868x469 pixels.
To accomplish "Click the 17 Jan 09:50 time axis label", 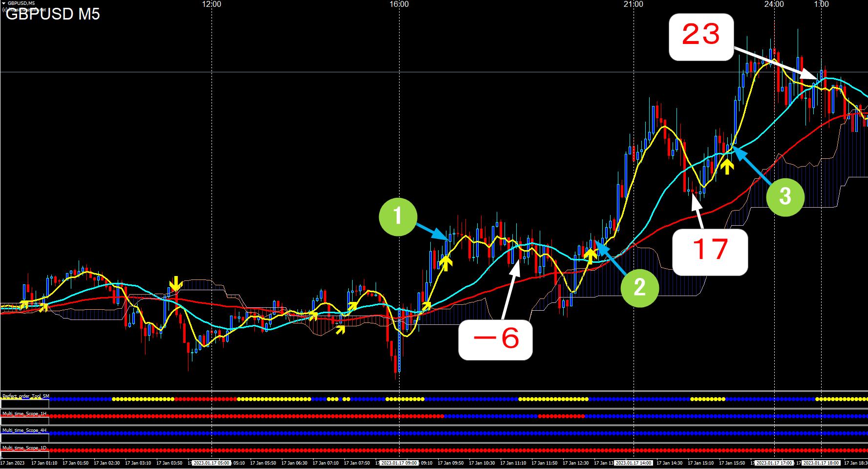I will 450,463.
